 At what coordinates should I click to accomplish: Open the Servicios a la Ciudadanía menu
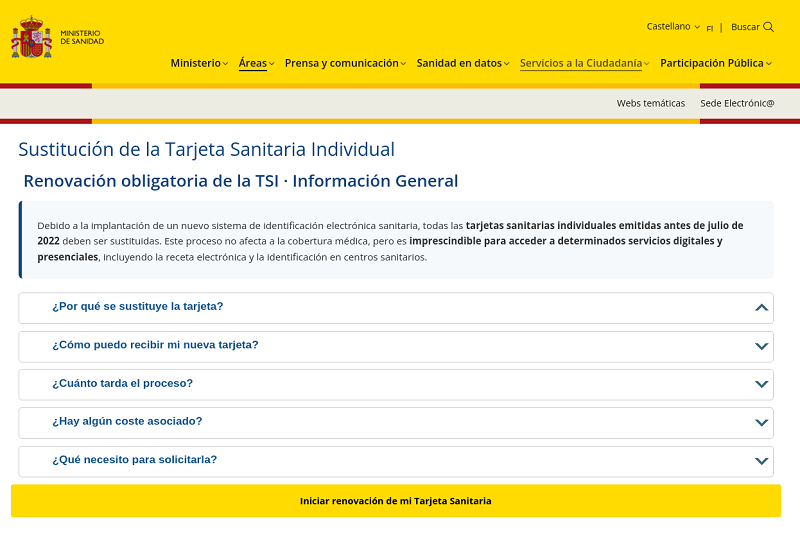pos(584,63)
